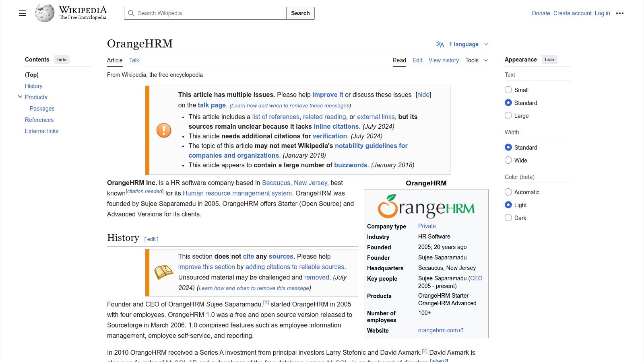Image resolution: width=644 pixels, height=362 pixels.
Task: Open the inline citations link
Action: pyautogui.click(x=336, y=126)
